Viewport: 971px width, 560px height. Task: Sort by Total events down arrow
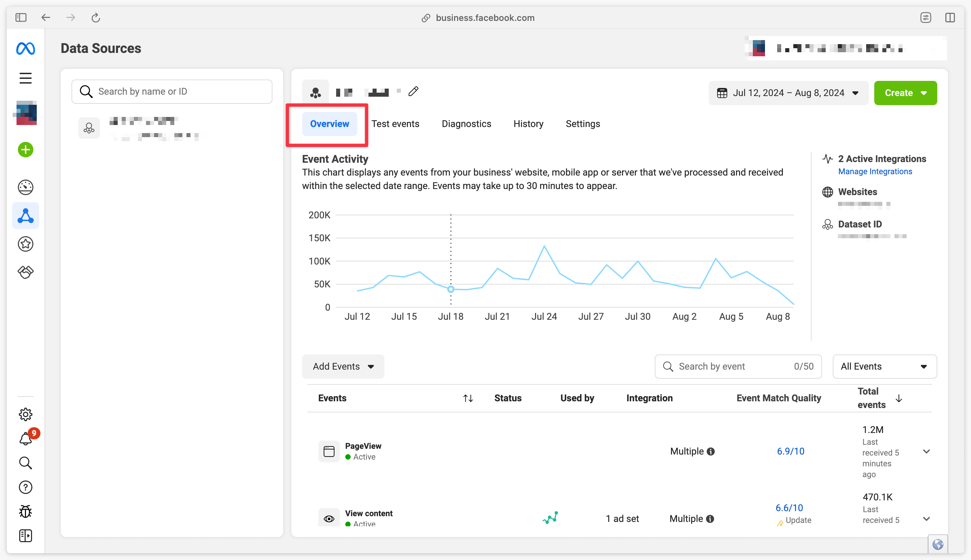pos(899,398)
